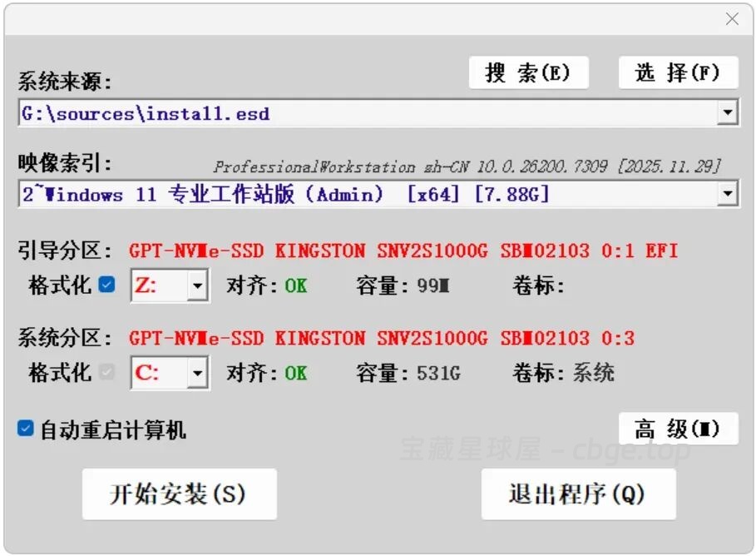
Task: Click 退出程序(Q) to exit the program
Action: point(579,494)
